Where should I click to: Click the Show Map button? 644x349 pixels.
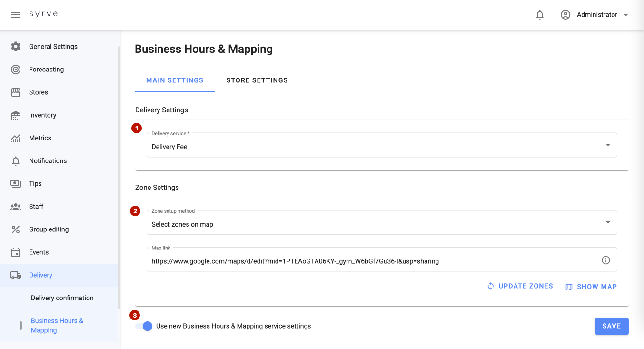(591, 287)
